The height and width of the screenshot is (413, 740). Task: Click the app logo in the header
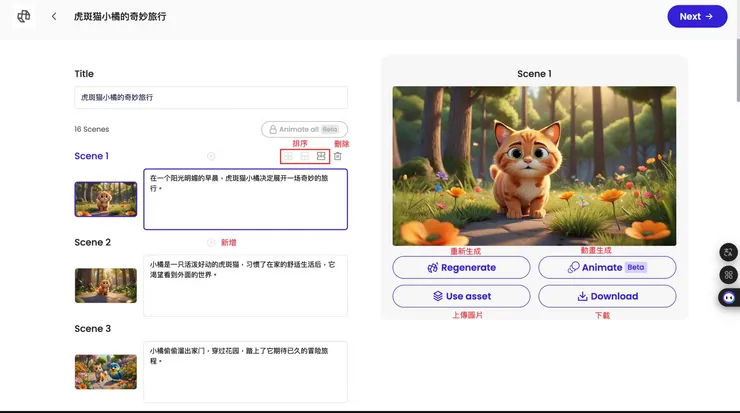point(24,17)
